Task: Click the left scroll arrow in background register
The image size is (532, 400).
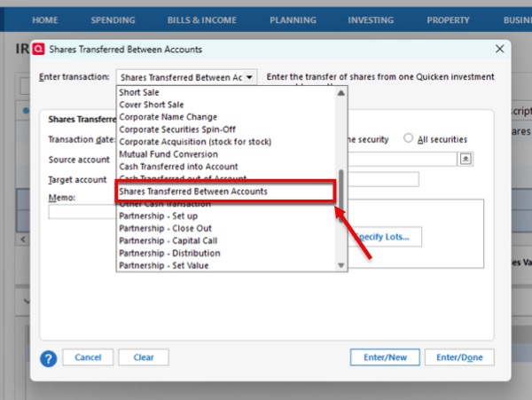Action: pyautogui.click(x=23, y=239)
